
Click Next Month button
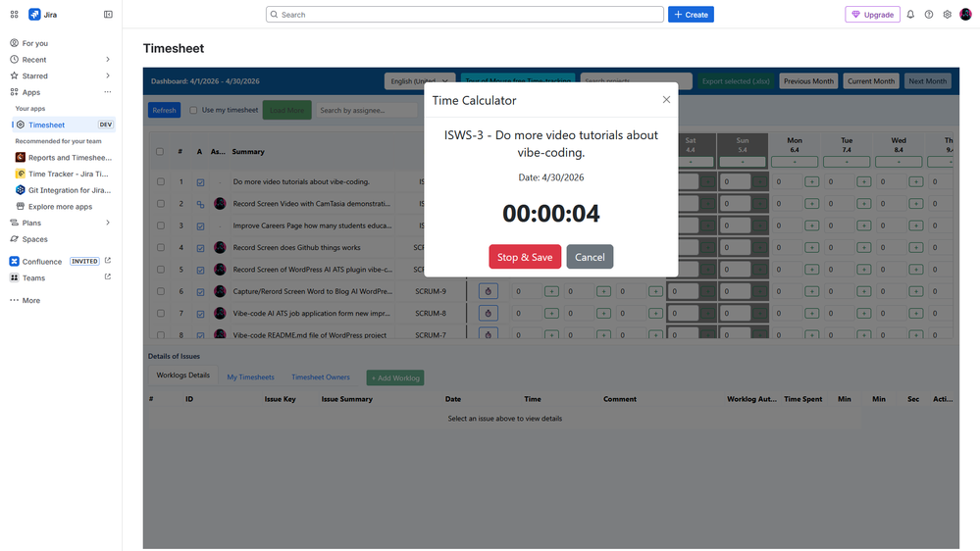(x=927, y=81)
